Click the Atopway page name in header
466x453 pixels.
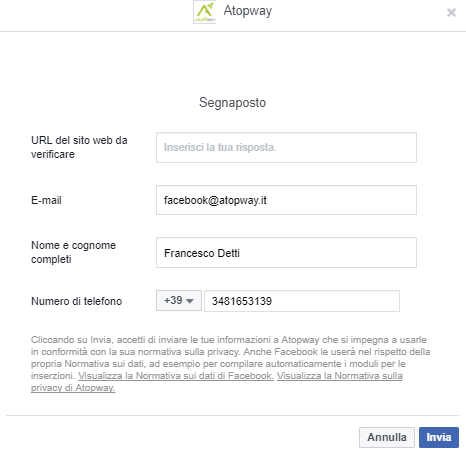click(x=248, y=11)
